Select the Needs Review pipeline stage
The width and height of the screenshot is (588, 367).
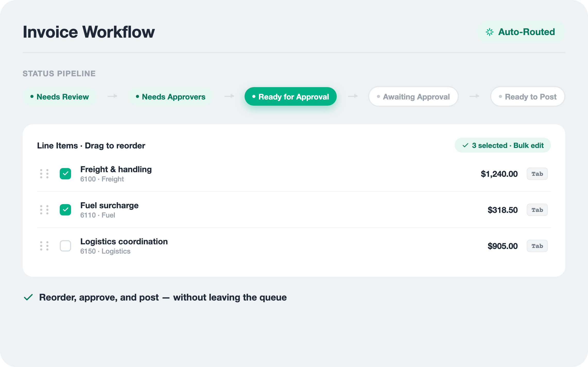click(59, 97)
